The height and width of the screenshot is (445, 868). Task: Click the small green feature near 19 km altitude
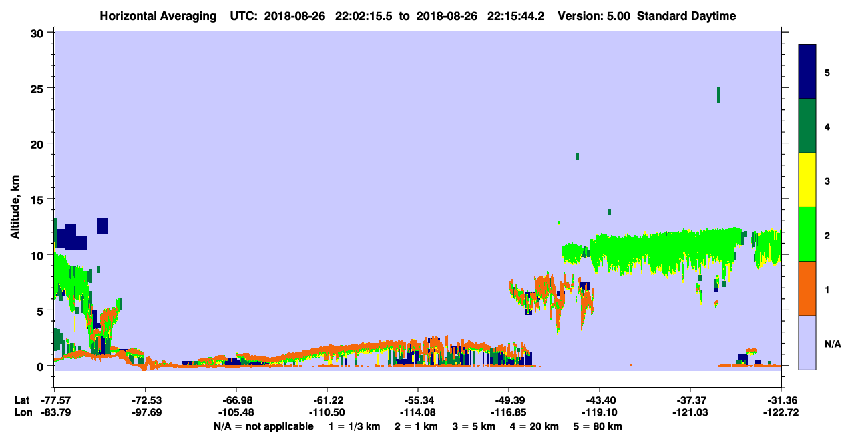[x=577, y=156]
